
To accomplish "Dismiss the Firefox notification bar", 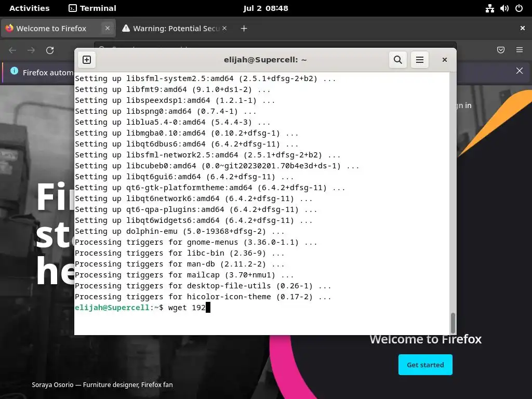I will [520, 71].
